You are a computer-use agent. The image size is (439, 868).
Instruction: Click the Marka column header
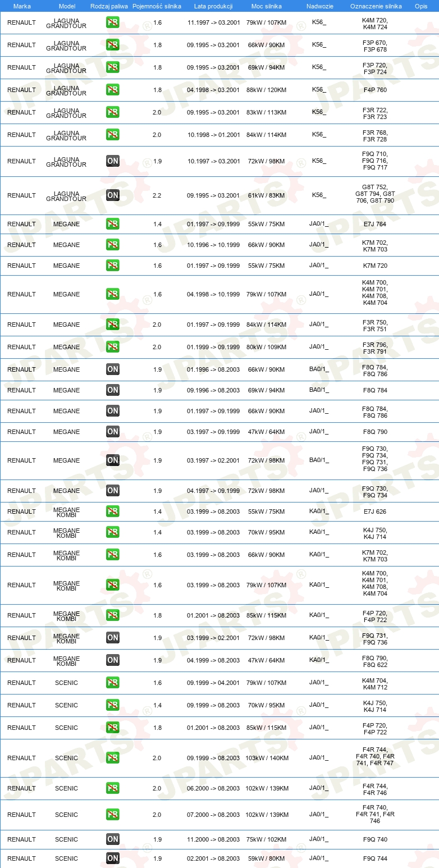(x=22, y=6)
